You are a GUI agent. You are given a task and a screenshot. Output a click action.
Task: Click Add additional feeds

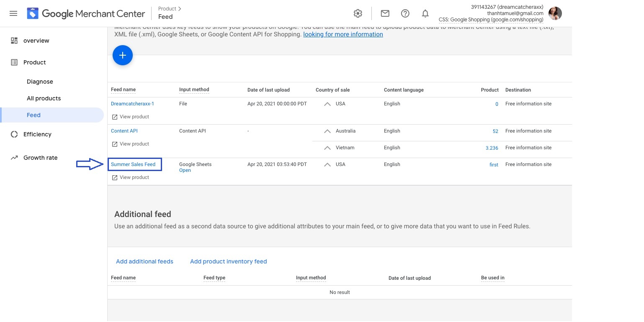[x=144, y=261]
